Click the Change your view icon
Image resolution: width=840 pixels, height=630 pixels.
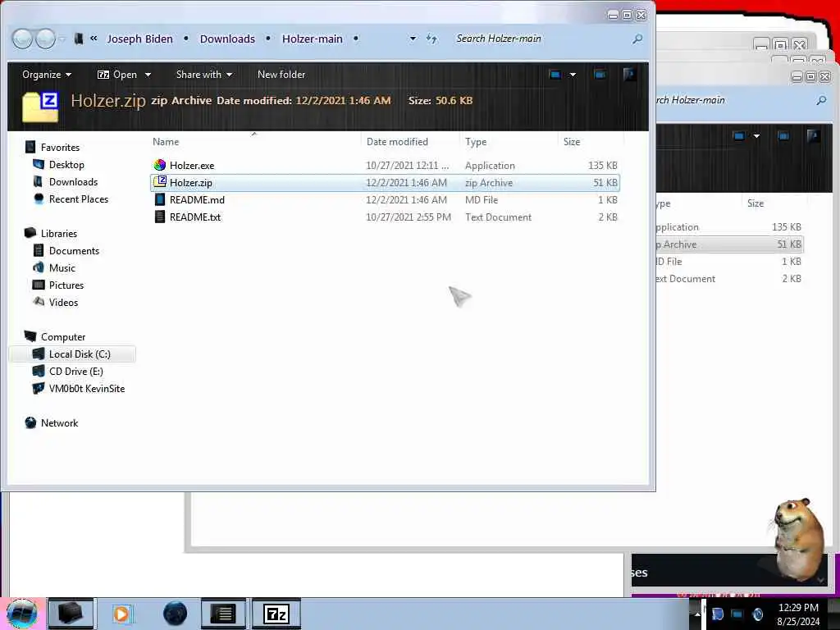(555, 75)
